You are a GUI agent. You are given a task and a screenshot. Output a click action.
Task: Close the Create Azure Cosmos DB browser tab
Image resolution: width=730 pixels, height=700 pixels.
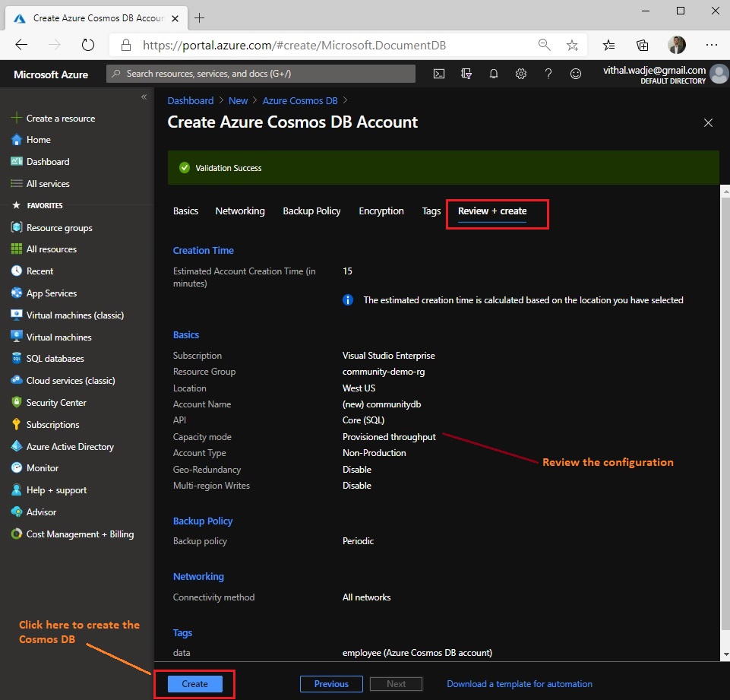(x=175, y=18)
